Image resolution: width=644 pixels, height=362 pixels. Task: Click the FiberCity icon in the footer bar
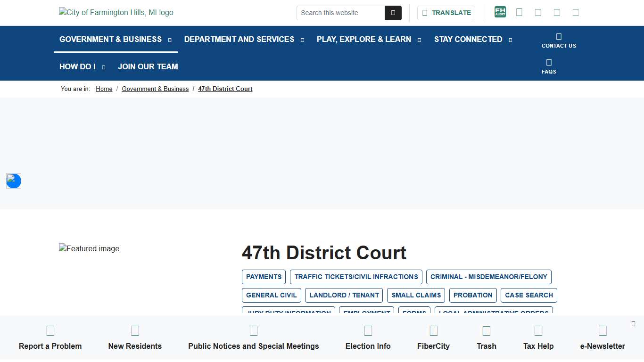(433, 330)
